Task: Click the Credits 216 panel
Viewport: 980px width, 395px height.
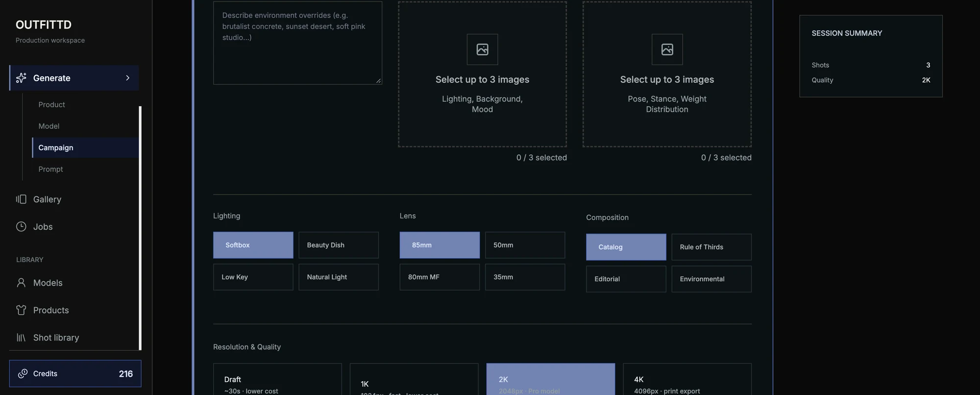Action: (x=75, y=373)
